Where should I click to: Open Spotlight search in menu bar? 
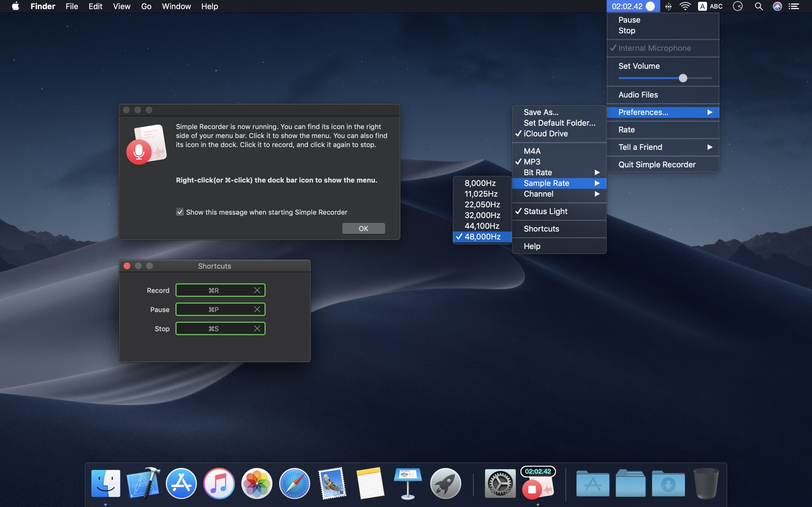coord(758,6)
